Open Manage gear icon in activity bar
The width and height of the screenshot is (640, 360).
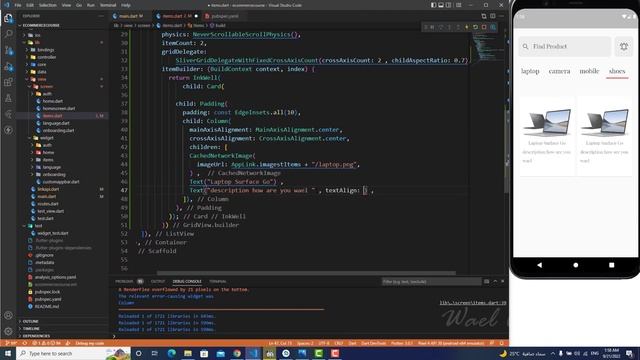tap(8, 331)
